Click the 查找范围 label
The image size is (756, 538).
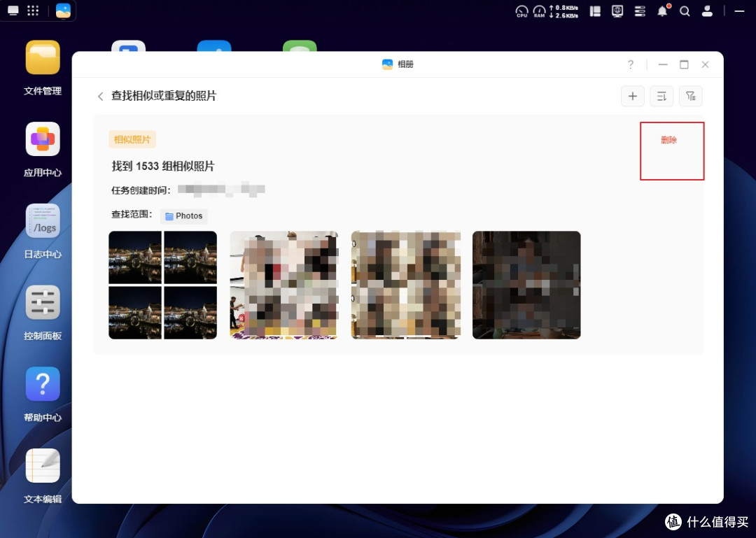tap(132, 215)
